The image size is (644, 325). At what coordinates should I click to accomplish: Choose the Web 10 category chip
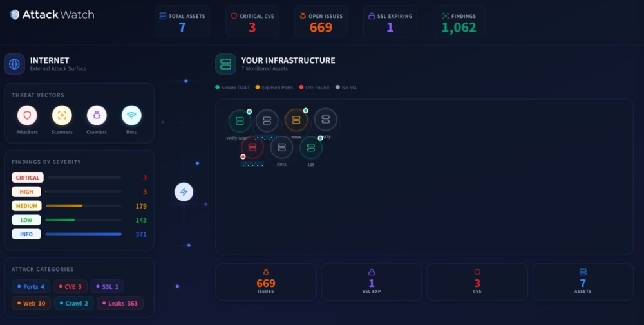pos(31,303)
